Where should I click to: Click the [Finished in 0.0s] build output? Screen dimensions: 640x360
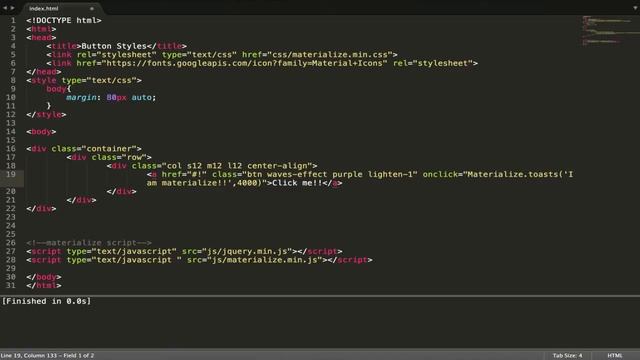[46, 301]
